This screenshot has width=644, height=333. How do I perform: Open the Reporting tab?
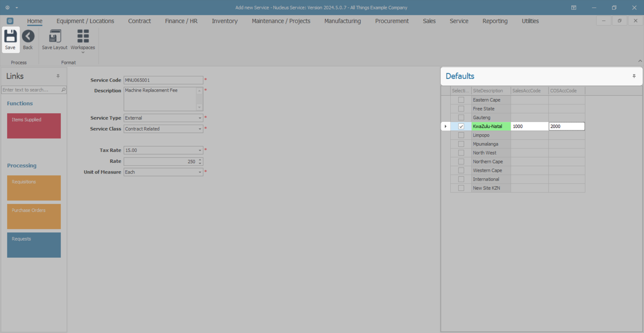click(495, 21)
